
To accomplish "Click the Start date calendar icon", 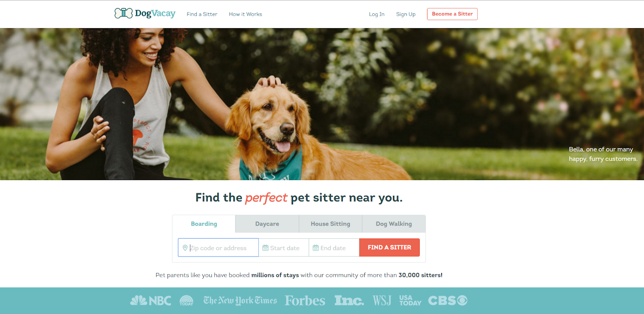I will (265, 248).
